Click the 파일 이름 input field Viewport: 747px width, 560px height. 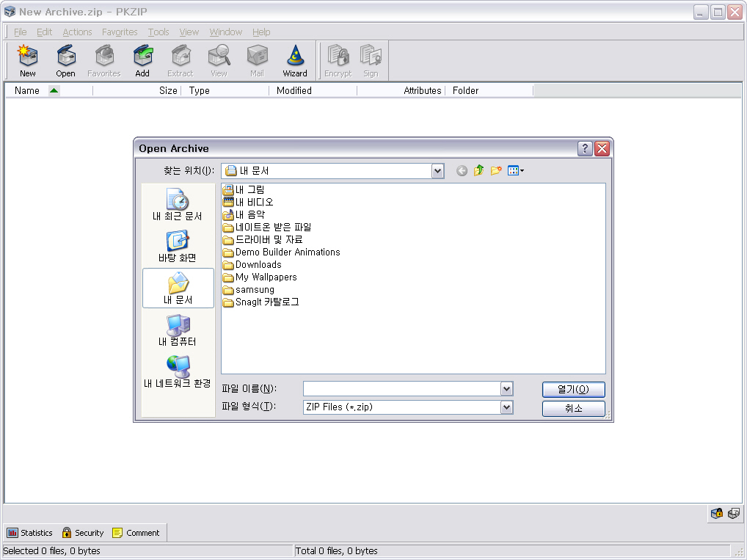[x=402, y=389]
